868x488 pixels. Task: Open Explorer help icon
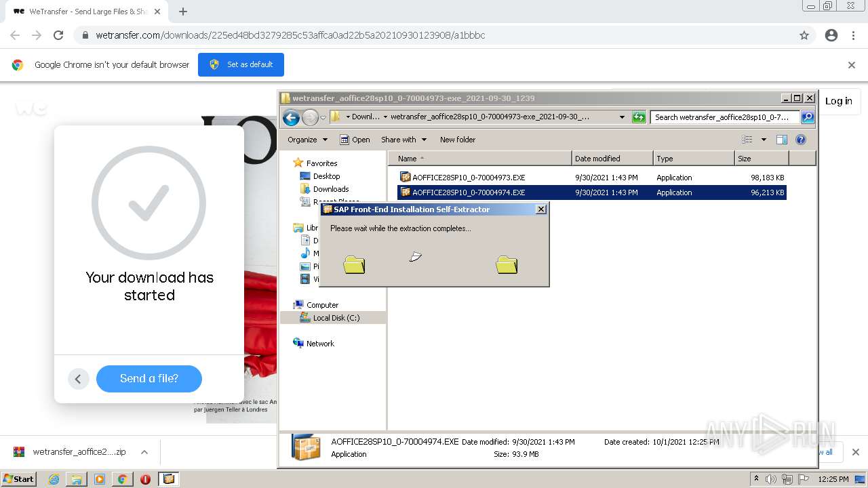801,140
